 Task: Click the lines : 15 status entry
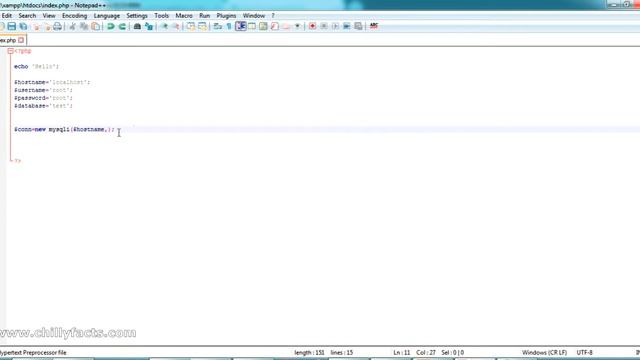342,352
